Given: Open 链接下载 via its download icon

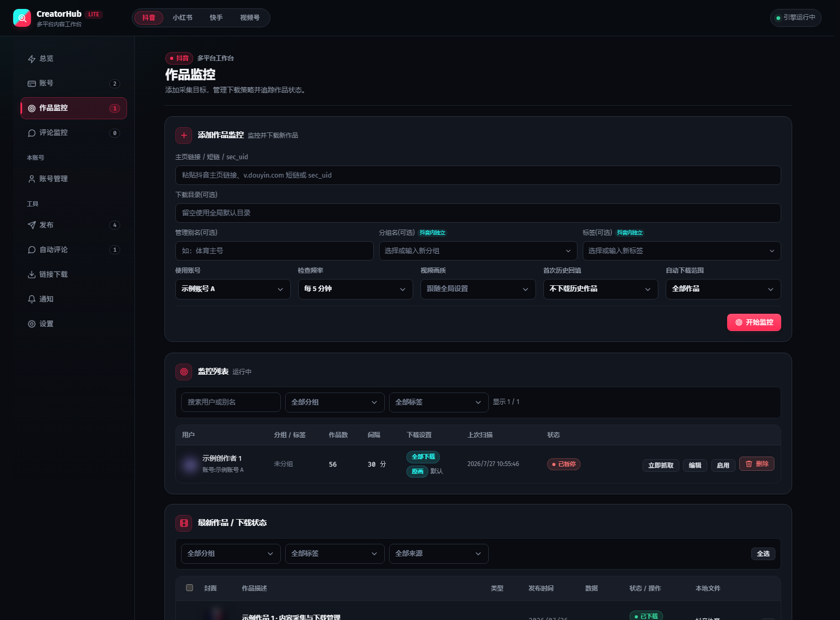Looking at the screenshot, I should coord(31,275).
